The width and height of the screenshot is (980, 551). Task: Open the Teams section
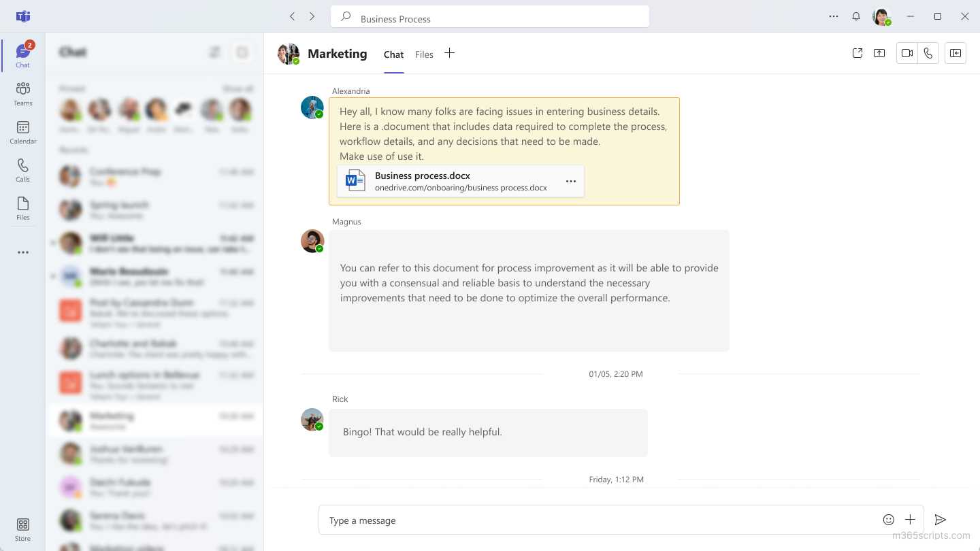coord(22,94)
